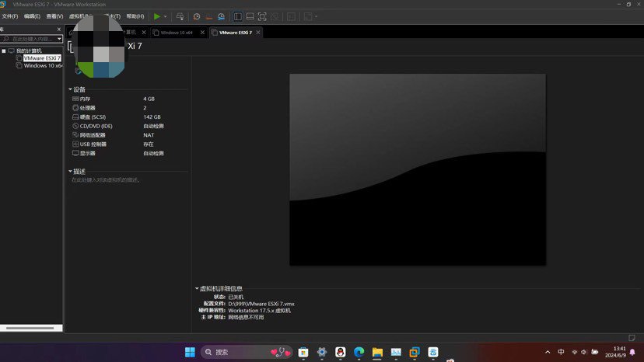Collapse the 我的计算机 tree node

pyautogui.click(x=4, y=51)
